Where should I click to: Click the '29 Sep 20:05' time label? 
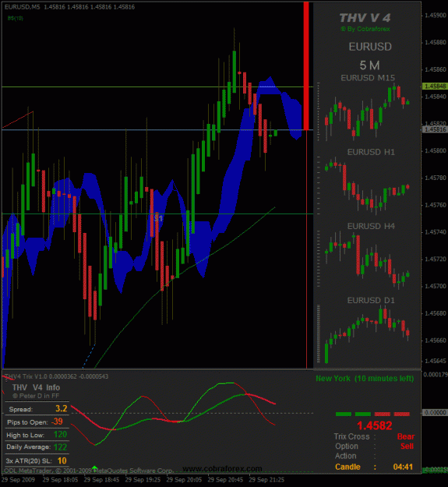(184, 479)
